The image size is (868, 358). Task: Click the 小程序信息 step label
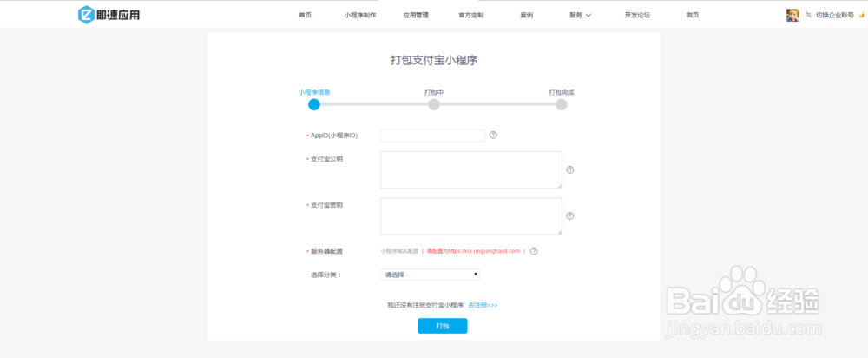click(314, 93)
